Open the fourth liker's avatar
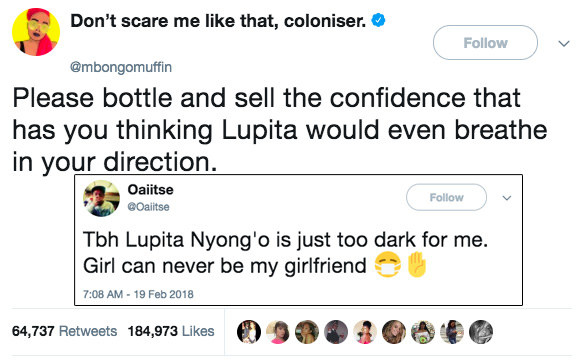 pyautogui.click(x=336, y=332)
